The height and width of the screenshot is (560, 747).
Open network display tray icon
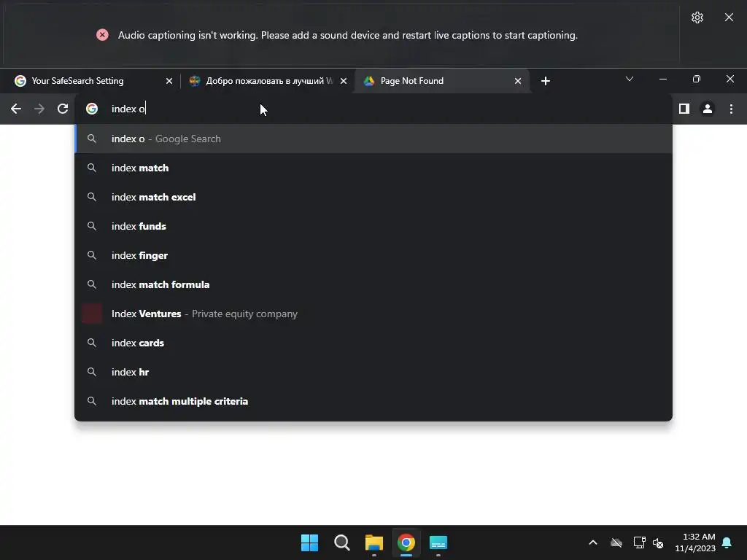(x=639, y=542)
